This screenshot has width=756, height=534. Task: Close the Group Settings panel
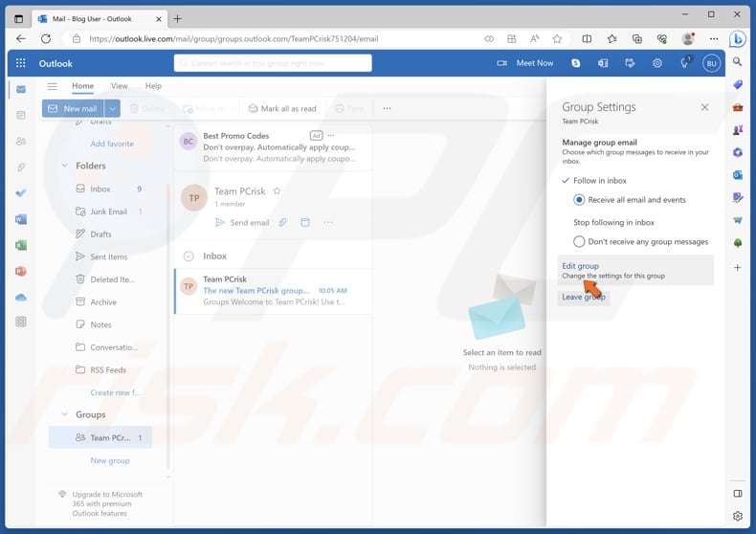pos(704,107)
